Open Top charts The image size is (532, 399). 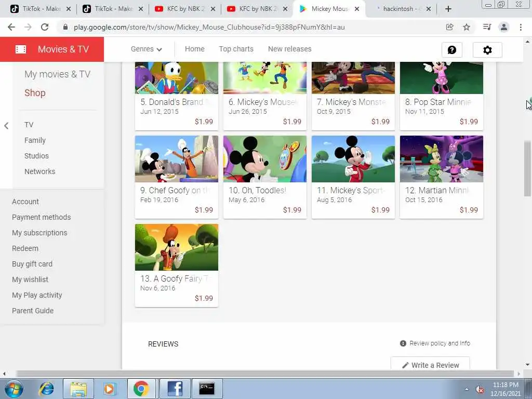236,49
